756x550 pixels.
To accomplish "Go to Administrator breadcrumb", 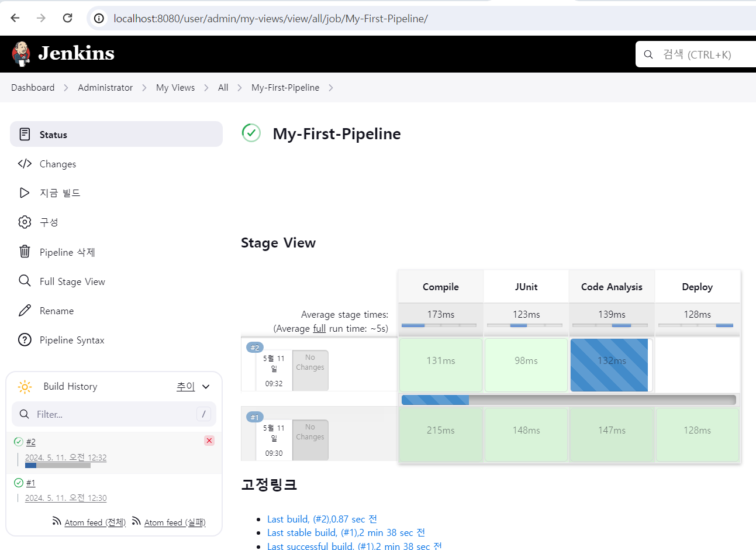I will coord(105,87).
